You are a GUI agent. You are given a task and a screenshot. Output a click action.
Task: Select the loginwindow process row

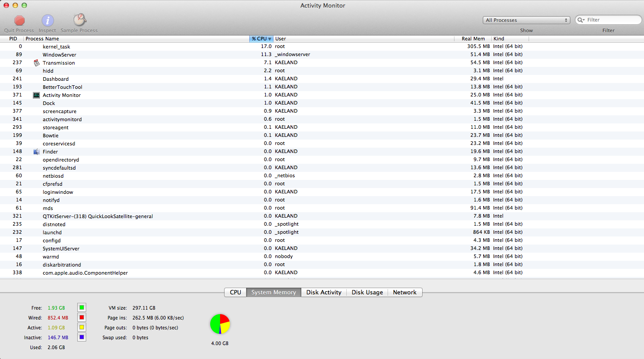tap(322, 192)
